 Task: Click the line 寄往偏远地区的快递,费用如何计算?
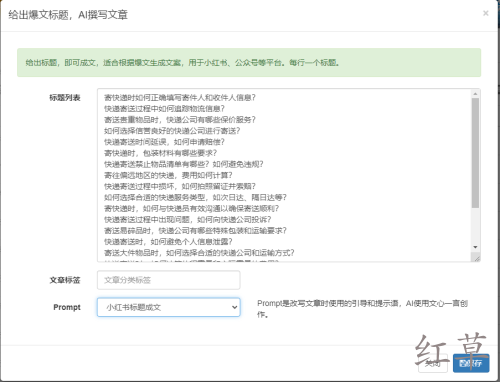click(x=168, y=175)
